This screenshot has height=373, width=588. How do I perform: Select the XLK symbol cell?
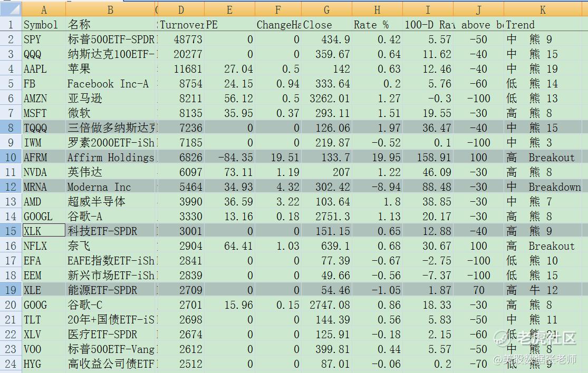pyautogui.click(x=44, y=231)
